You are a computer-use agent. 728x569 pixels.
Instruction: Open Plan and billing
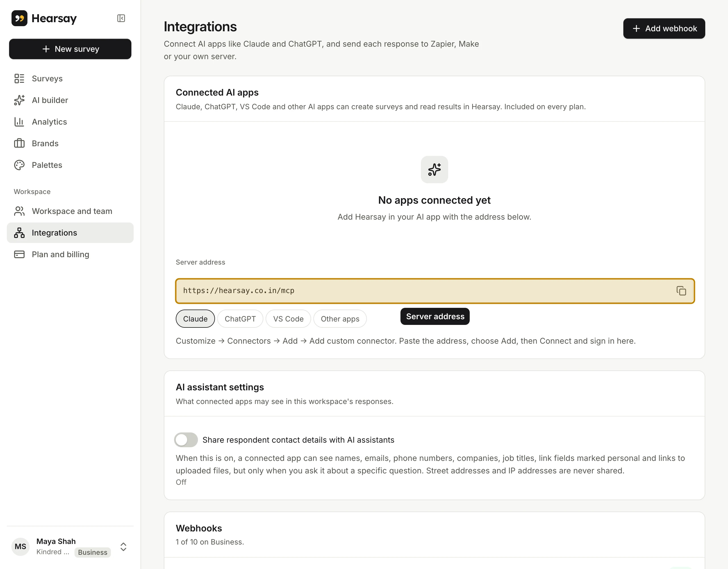pos(70,254)
